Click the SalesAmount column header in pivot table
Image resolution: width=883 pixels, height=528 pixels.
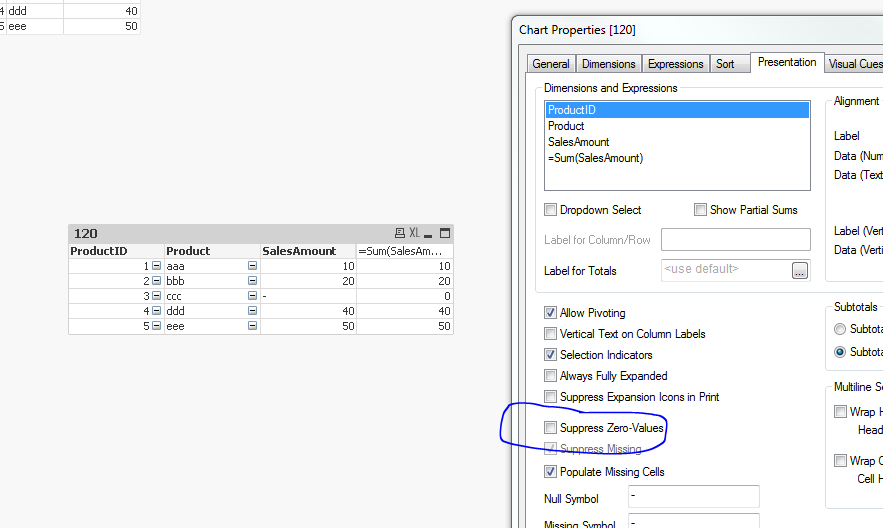299,251
